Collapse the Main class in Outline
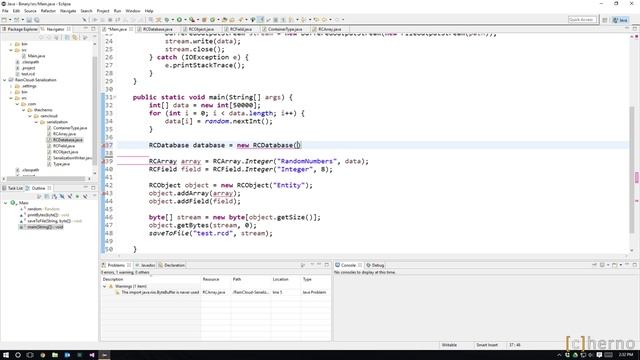Viewport: 640px width, 360px height. [x=6, y=203]
